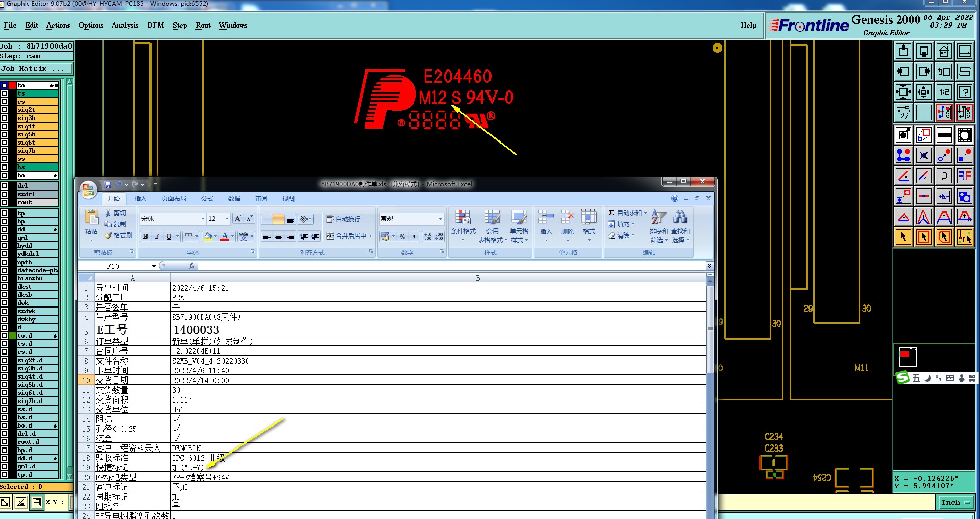The image size is (980, 519).
Task: Click the X delete-point tool icon
Action: [x=924, y=155]
